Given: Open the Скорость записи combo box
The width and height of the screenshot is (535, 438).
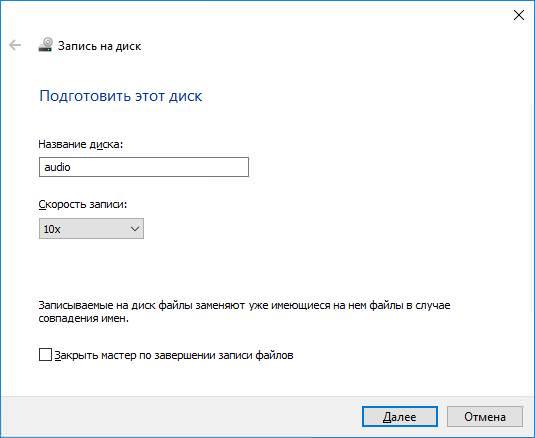Looking at the screenshot, I should click(91, 229).
